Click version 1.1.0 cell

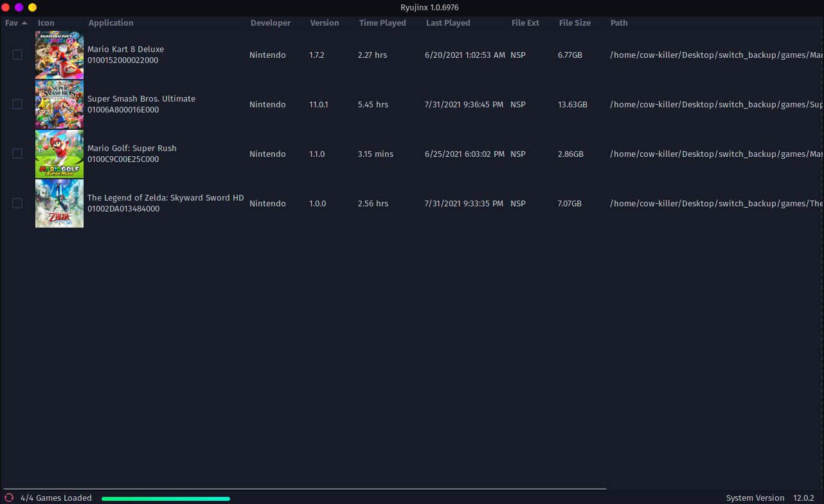pos(317,154)
